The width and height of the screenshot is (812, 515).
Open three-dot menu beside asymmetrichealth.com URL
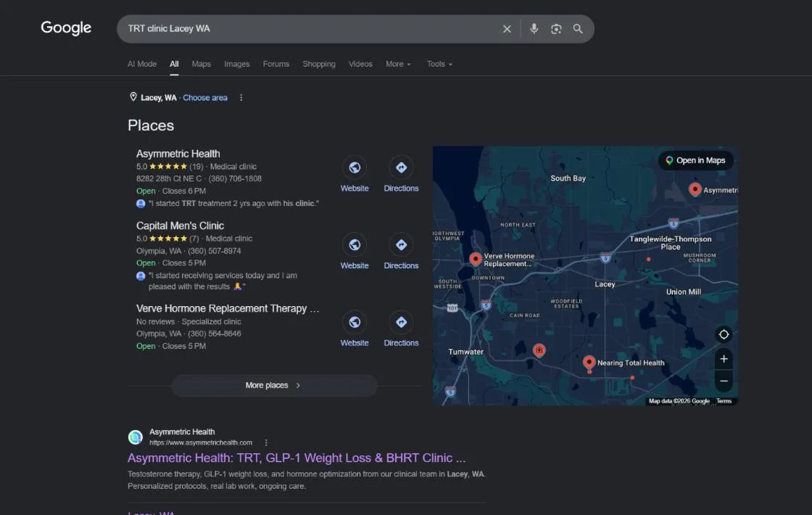coord(266,442)
